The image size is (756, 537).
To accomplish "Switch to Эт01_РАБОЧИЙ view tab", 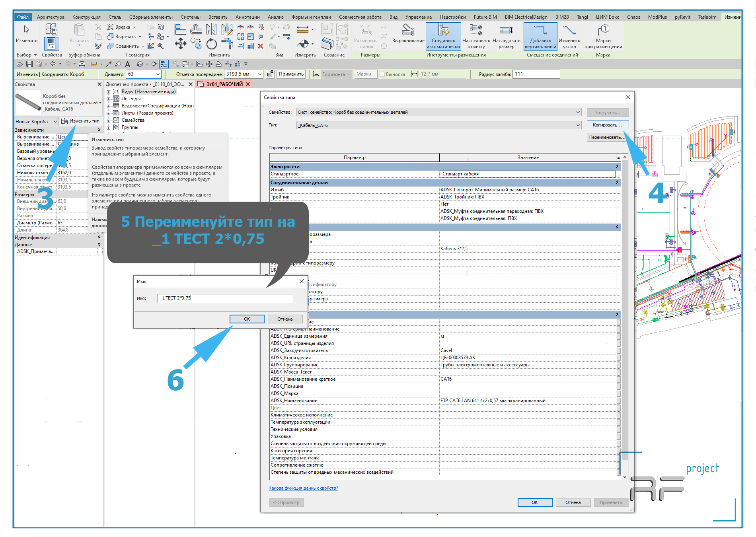I will [224, 84].
